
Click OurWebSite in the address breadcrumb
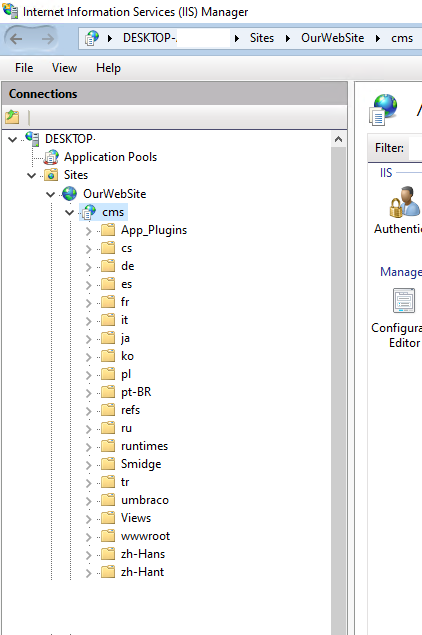pos(332,38)
